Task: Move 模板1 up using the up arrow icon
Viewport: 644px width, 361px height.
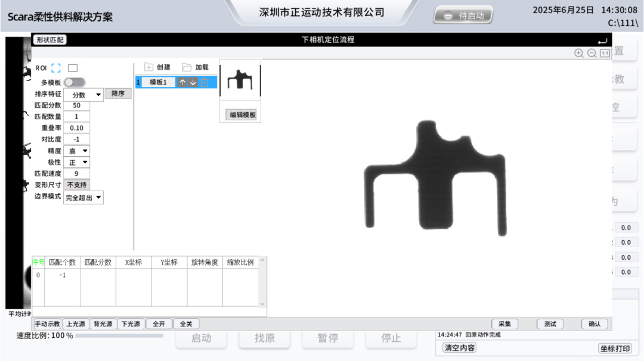Action: (182, 82)
